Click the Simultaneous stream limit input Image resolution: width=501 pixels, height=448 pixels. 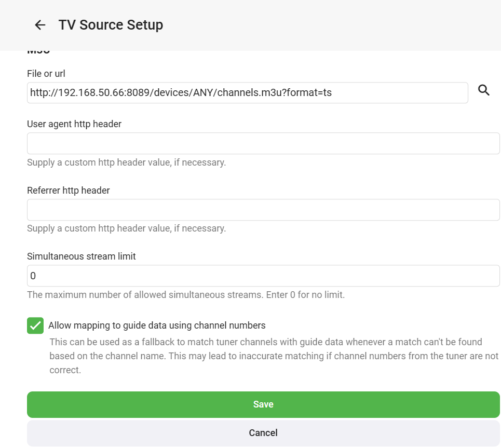click(263, 276)
